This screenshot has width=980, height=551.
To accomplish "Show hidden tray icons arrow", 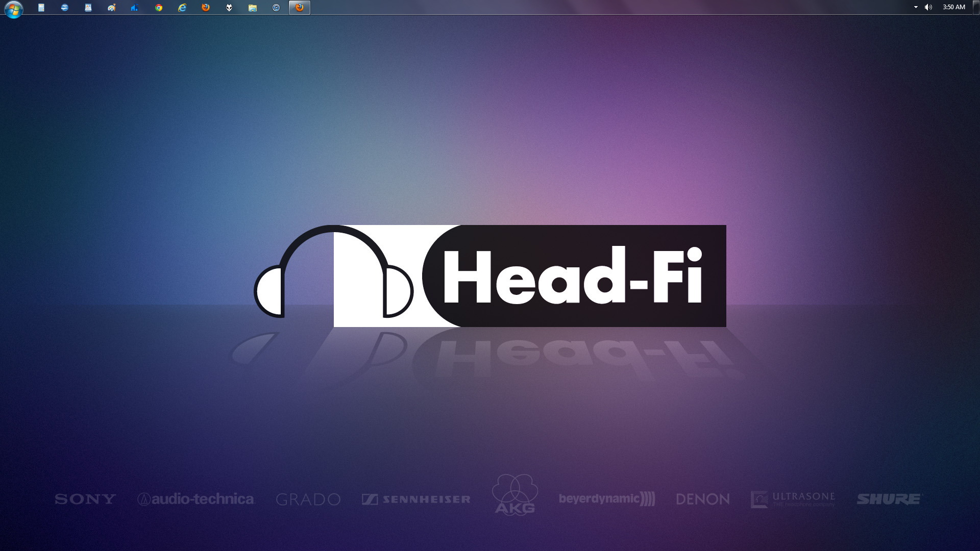I will coord(916,7).
